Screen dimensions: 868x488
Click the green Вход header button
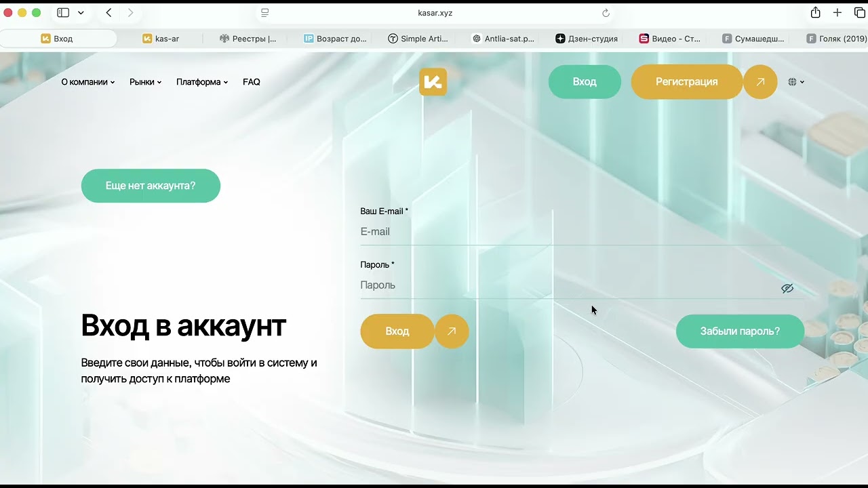coord(585,82)
